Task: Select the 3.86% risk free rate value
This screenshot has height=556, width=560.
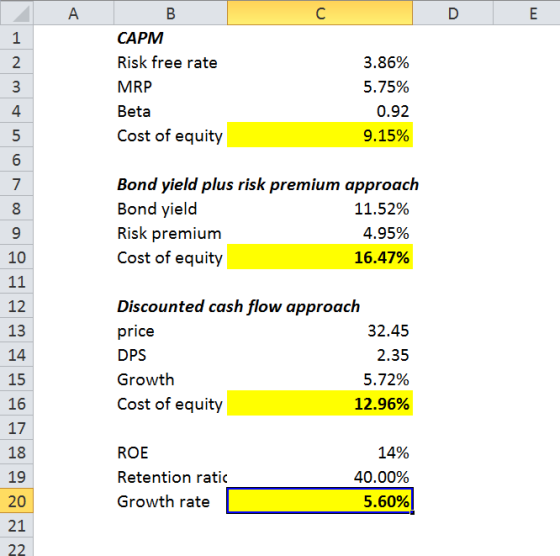Action: click(x=320, y=62)
